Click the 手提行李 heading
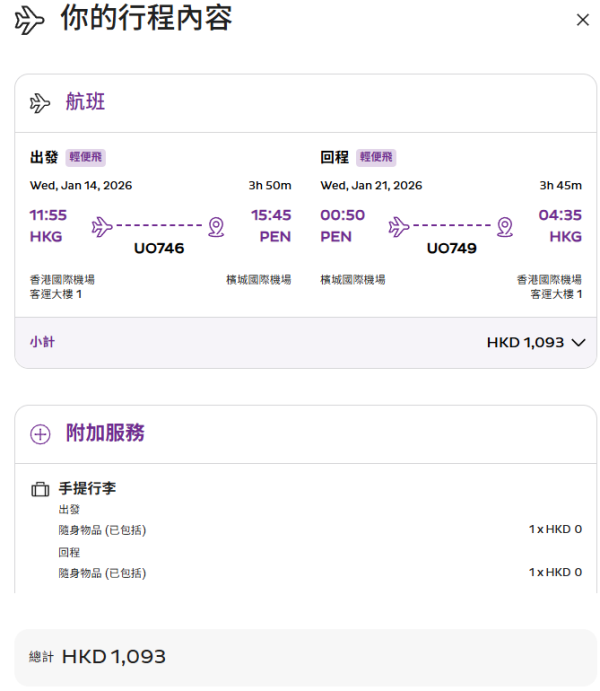 (87, 489)
